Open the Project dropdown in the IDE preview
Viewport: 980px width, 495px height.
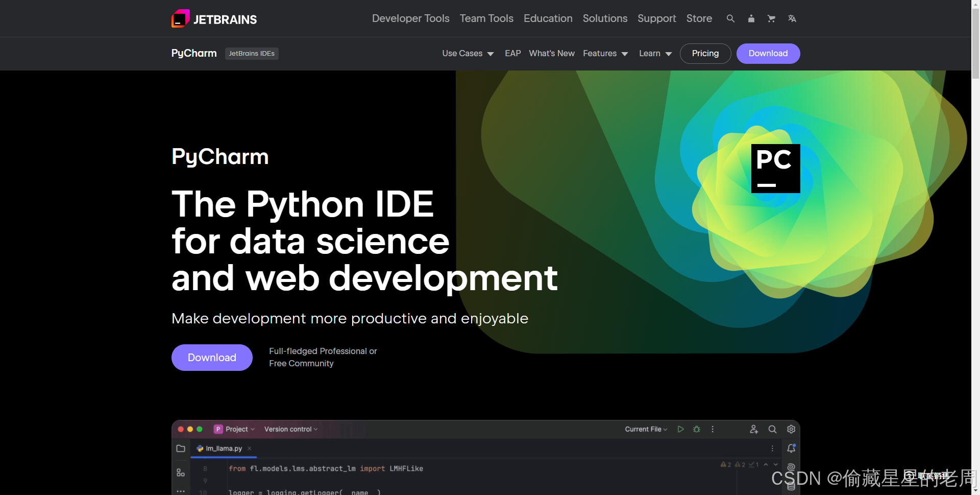point(240,429)
